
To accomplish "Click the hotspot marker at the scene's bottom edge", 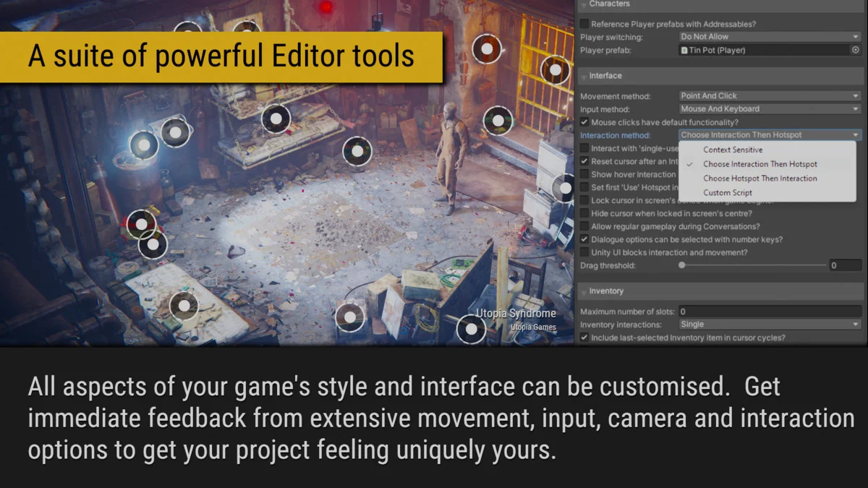I will click(x=471, y=330).
